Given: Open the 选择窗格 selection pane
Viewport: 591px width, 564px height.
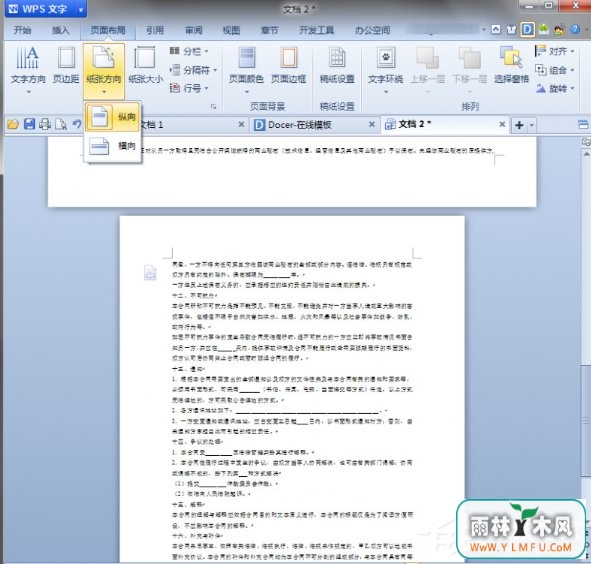Looking at the screenshot, I should [511, 64].
